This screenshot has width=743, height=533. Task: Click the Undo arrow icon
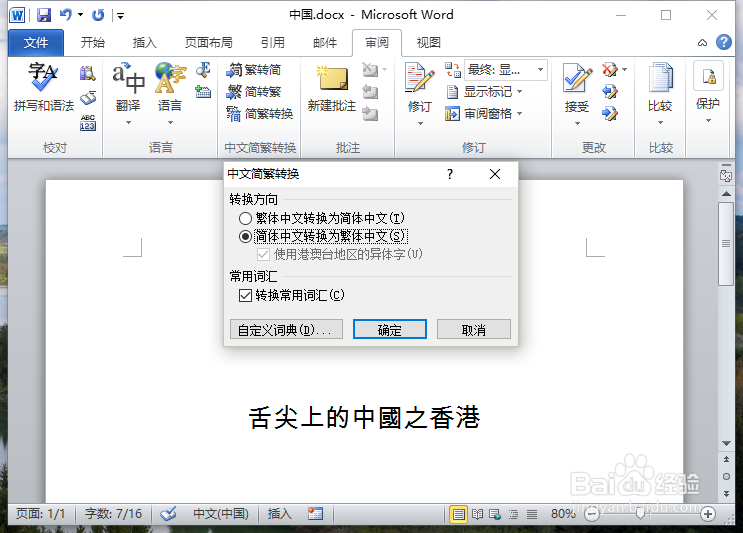click(65, 15)
